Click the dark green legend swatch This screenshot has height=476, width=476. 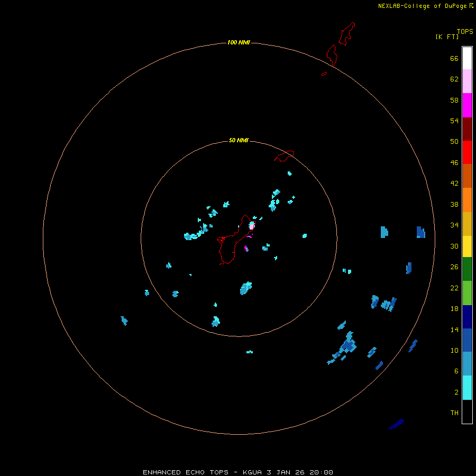[467, 269]
